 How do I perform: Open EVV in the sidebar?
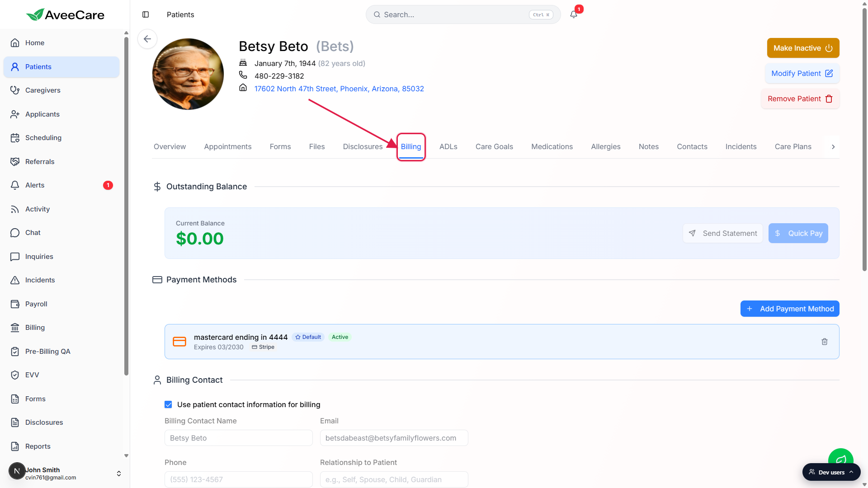61,375
